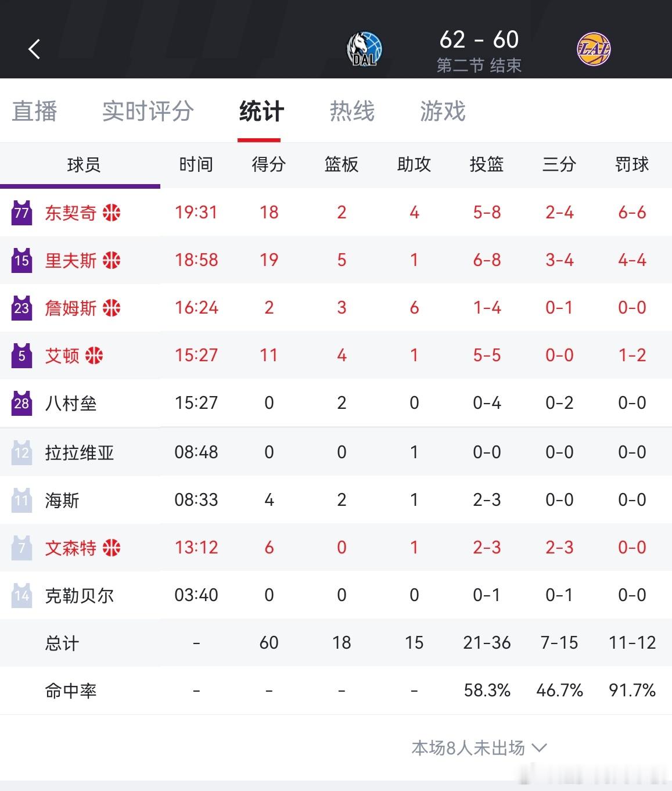Tap the 命中率 row label
The image size is (672, 791).
[71, 691]
